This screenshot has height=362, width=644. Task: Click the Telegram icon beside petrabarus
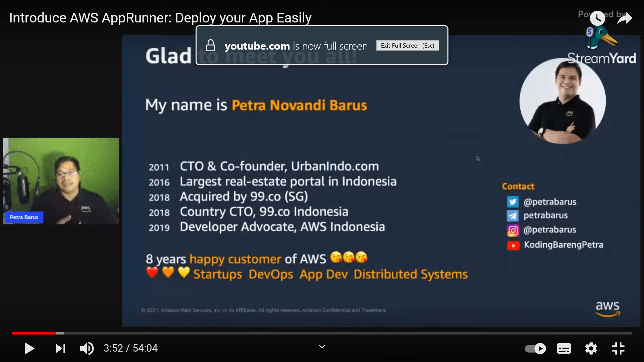(513, 216)
